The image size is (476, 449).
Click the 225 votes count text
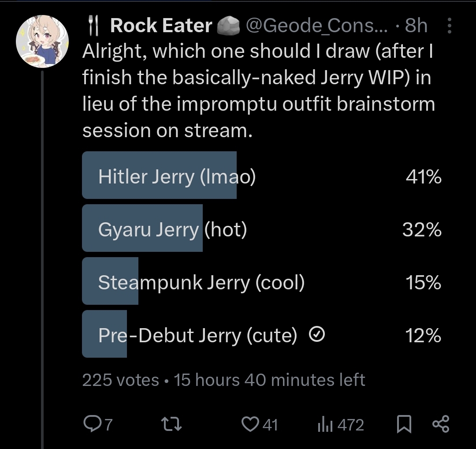(120, 380)
